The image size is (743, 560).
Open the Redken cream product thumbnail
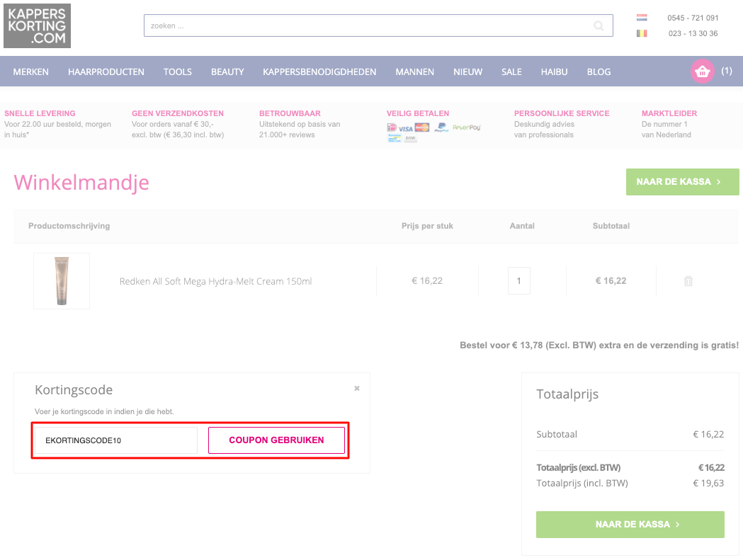pos(62,281)
